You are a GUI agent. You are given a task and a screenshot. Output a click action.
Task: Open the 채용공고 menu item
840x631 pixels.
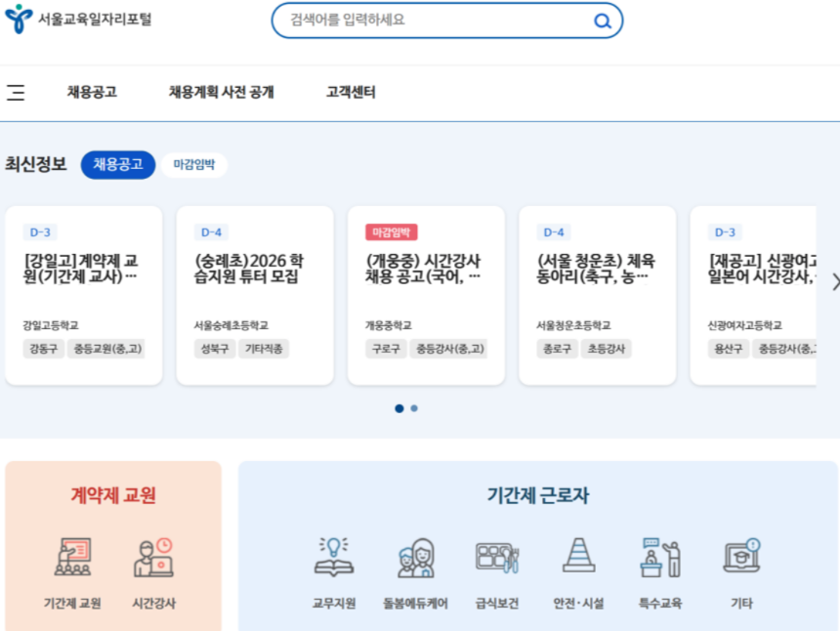(x=92, y=92)
